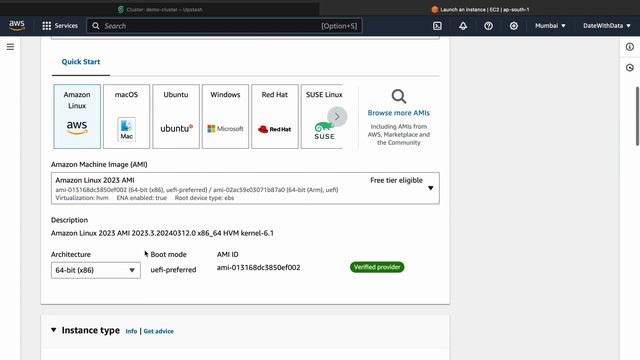Switch to the Upstash cluster browser tab

pos(160,9)
